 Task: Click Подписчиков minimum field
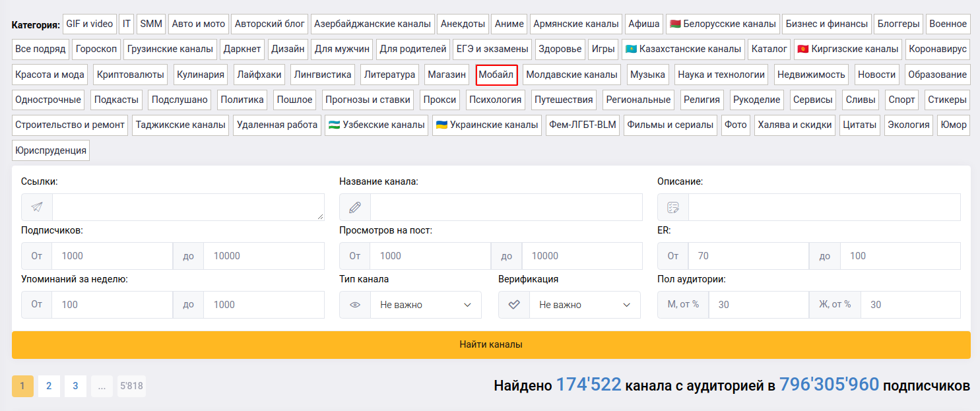(x=112, y=256)
